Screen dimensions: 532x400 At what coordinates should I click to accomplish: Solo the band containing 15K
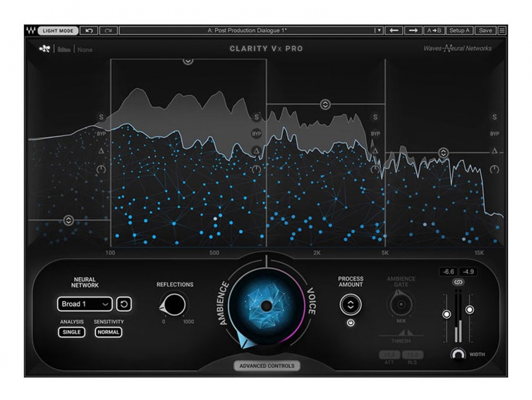coord(494,117)
